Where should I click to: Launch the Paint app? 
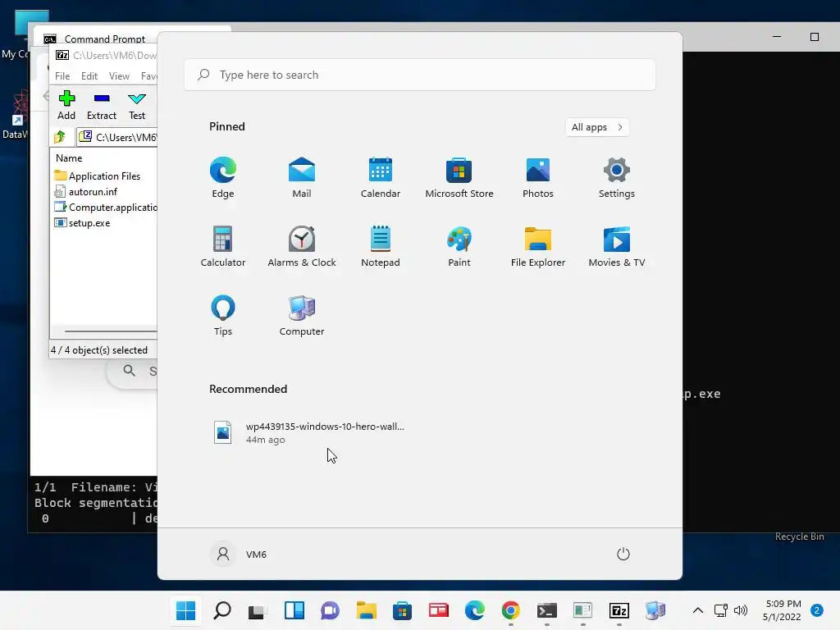tap(459, 246)
